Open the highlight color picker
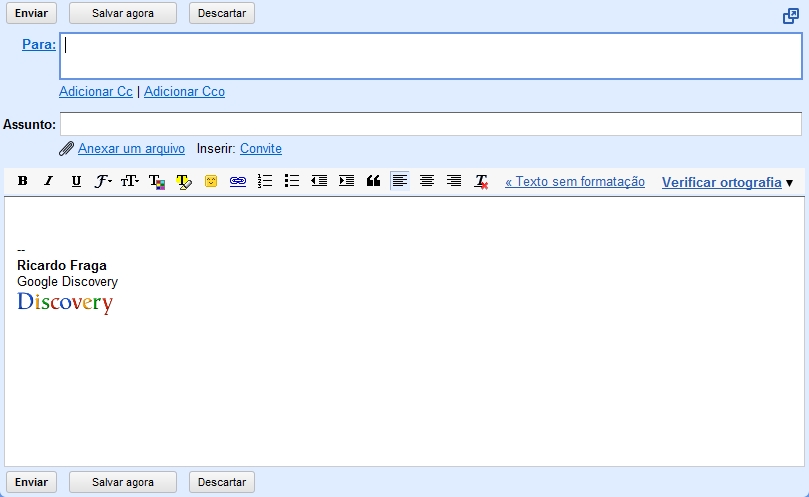The height and width of the screenshot is (497, 809). point(184,182)
